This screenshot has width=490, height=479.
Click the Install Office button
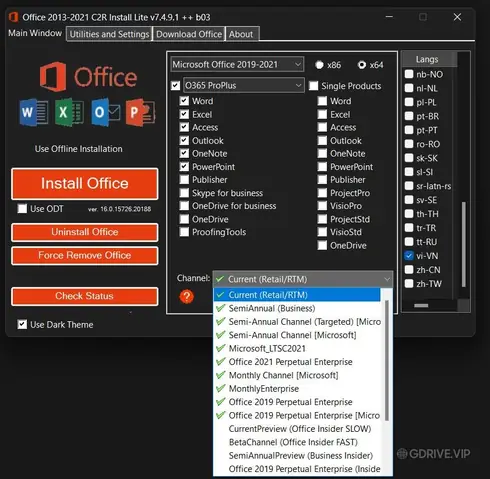tap(85, 184)
